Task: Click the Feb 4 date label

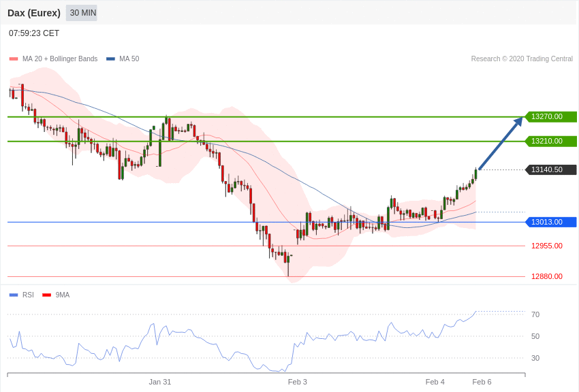Action: pyautogui.click(x=435, y=382)
